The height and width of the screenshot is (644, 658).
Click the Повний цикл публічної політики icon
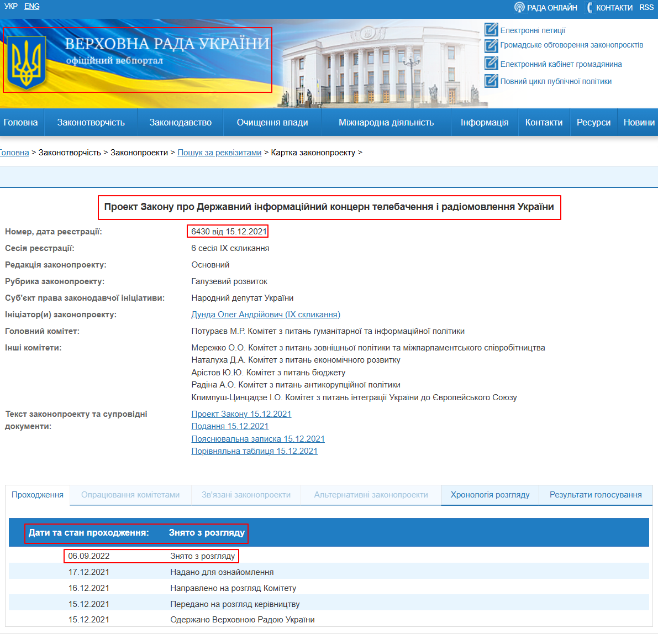[491, 80]
